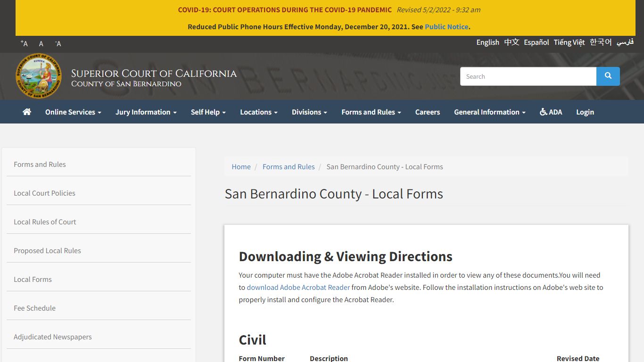The height and width of the screenshot is (362, 644).
Task: Click the Civil section heading
Action: pos(252,340)
